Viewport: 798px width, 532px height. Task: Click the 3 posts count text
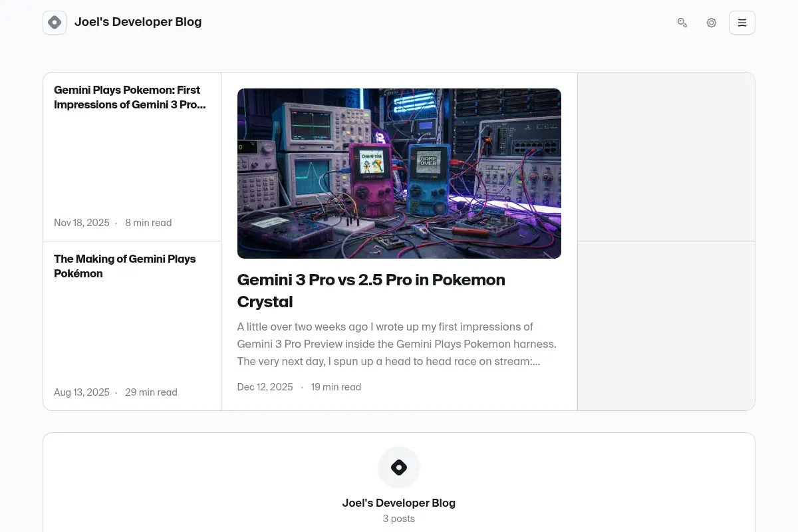399,519
